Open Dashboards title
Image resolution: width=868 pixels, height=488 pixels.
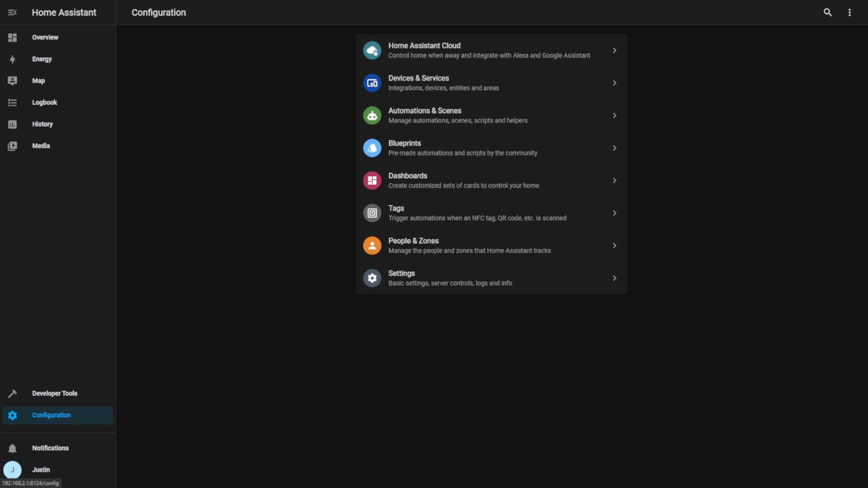[407, 176]
